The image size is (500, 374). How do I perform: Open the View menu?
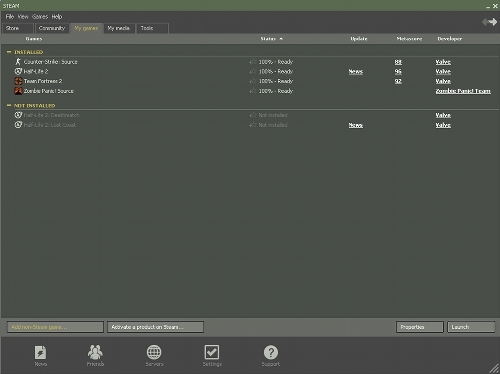23,17
